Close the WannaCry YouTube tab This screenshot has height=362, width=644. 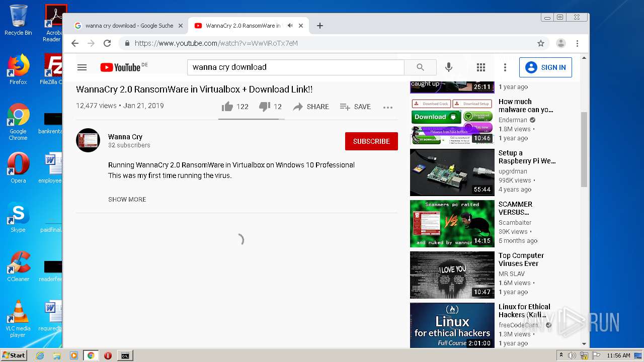[x=301, y=26]
